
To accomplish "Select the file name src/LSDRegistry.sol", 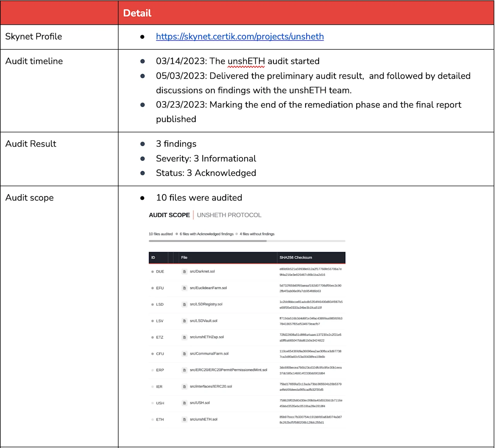I will [206, 304].
